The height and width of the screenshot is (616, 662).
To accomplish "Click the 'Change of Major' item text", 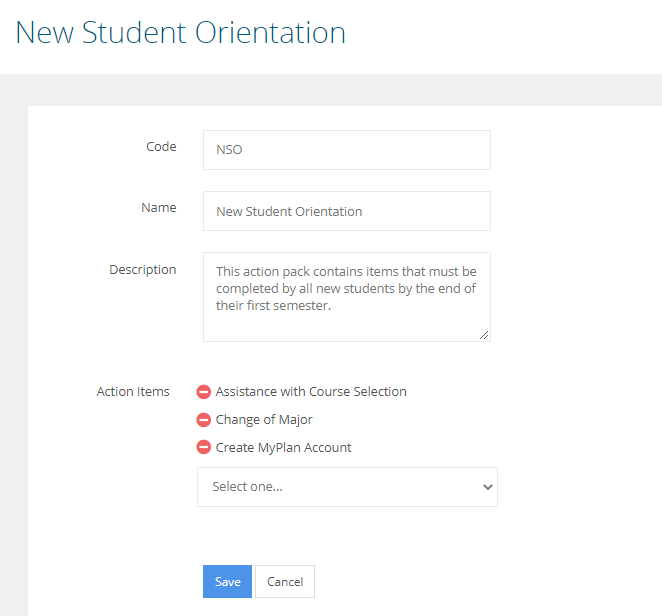I will [264, 420].
